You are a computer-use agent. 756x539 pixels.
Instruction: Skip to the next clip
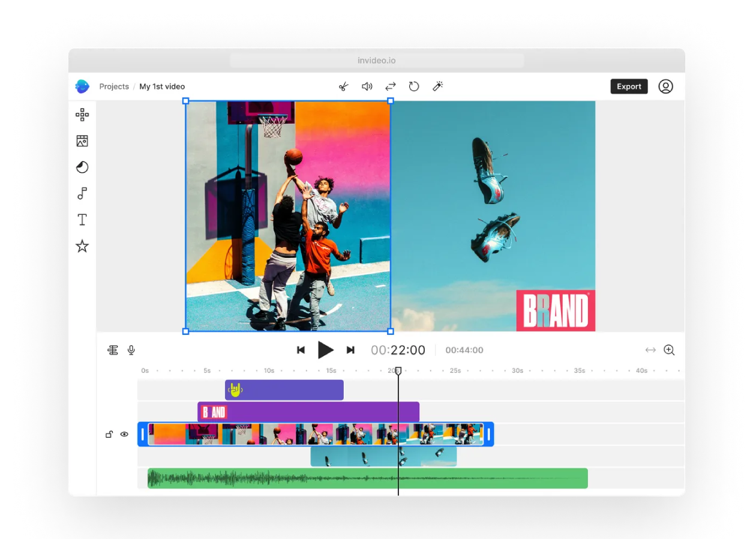tap(351, 350)
